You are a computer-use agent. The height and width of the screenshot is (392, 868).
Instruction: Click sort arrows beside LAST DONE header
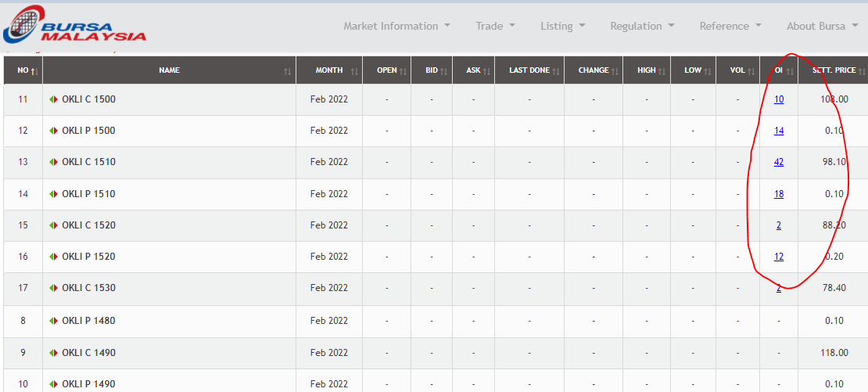tap(557, 71)
